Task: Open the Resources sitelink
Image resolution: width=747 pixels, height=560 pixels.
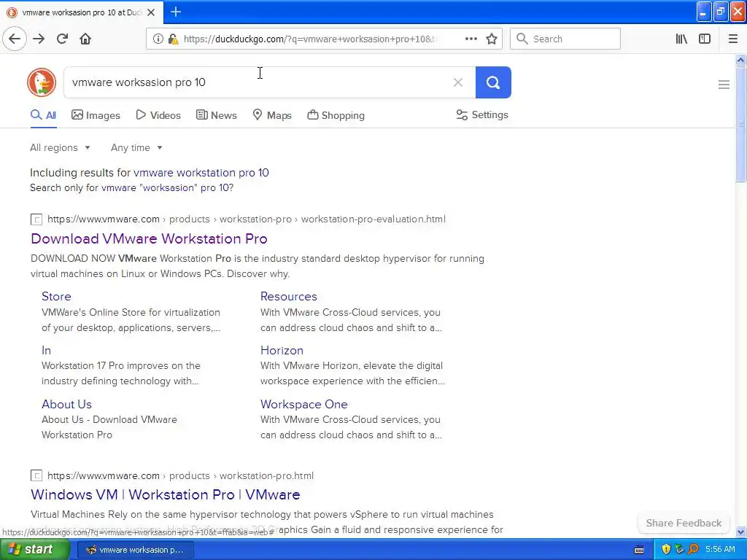Action: click(x=289, y=296)
